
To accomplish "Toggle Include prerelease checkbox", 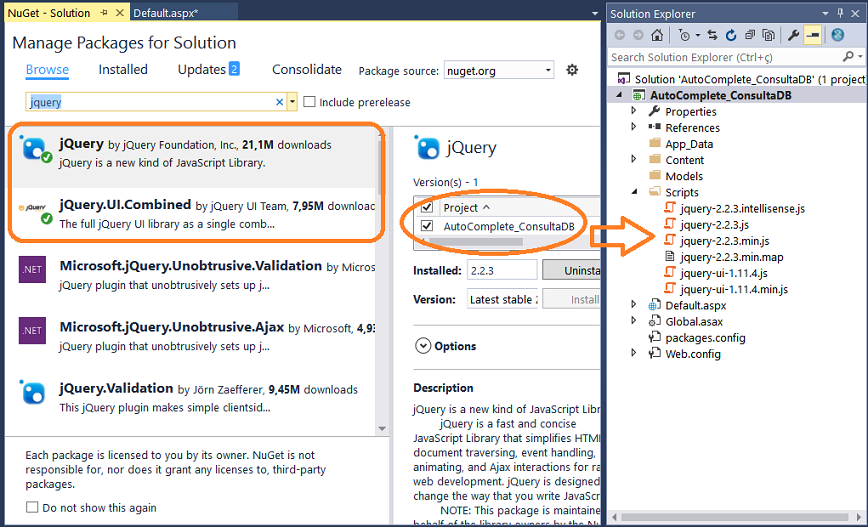I will tap(309, 102).
